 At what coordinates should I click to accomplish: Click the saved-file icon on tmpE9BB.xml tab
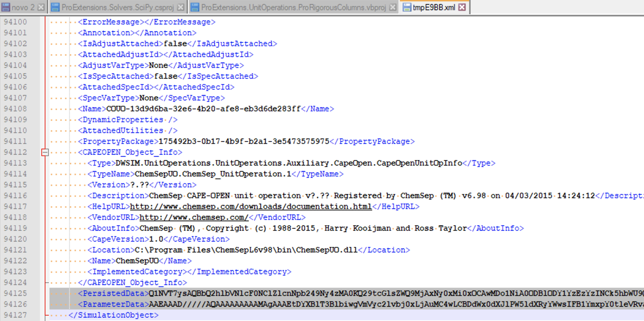406,6
